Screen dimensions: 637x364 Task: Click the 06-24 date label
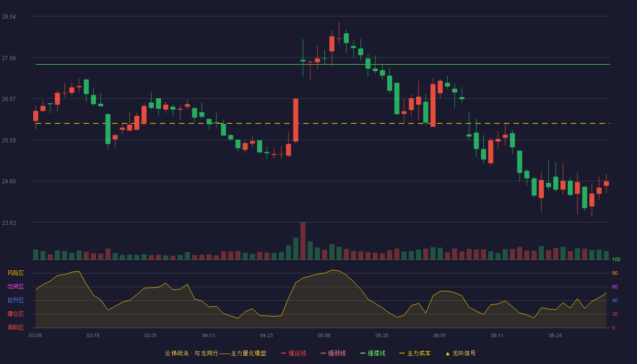pos(555,335)
